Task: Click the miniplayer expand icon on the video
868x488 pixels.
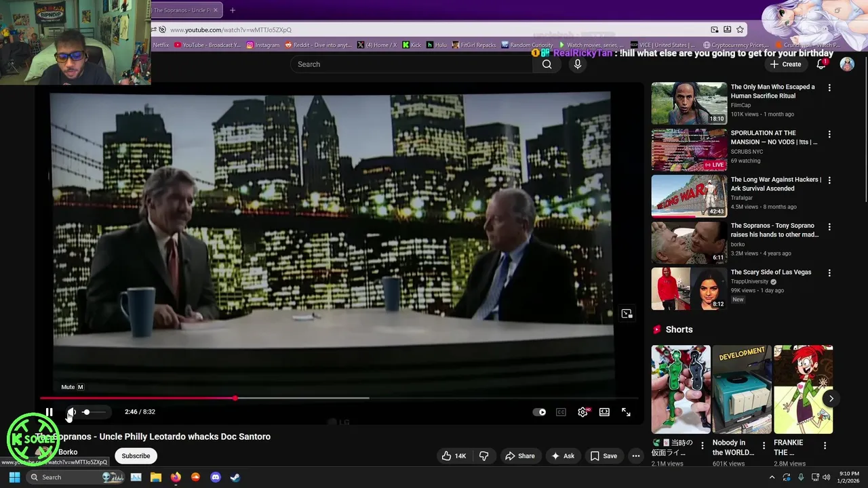Action: [x=627, y=314]
